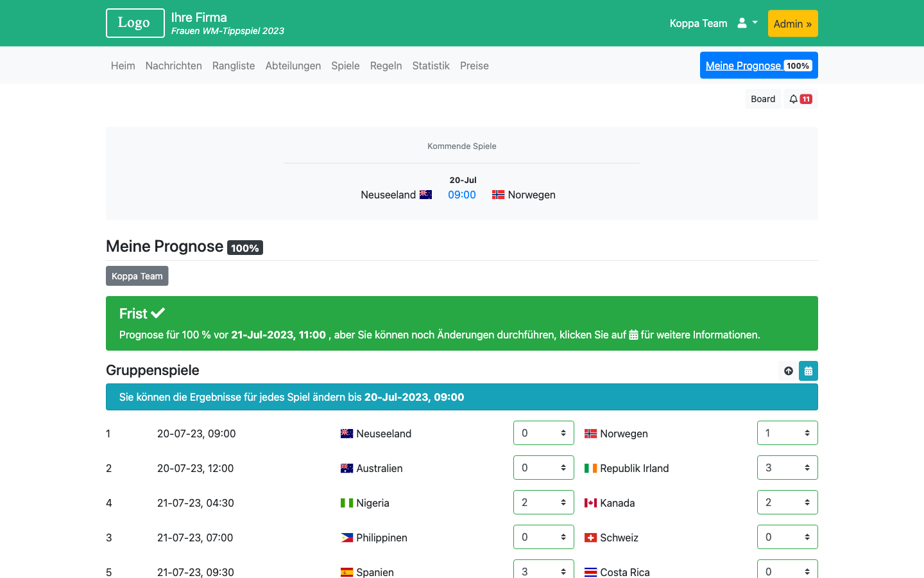Open the Rangliste page
This screenshot has width=924, height=578.
pyautogui.click(x=234, y=66)
